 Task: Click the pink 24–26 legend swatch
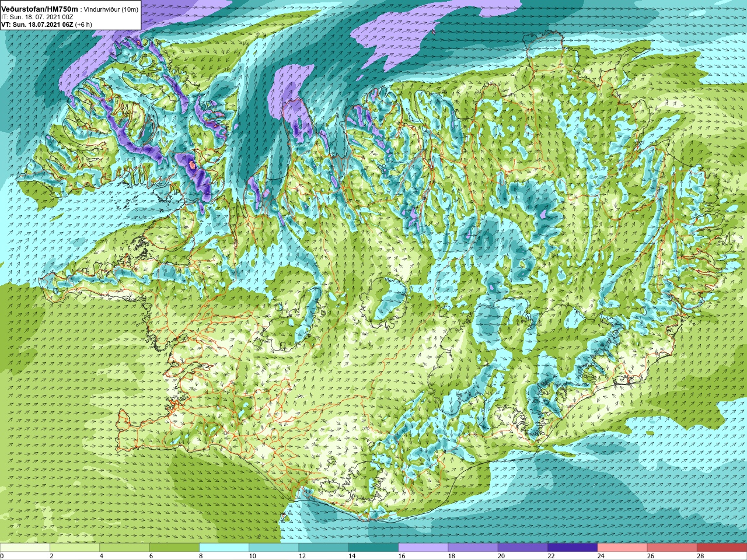tap(622, 547)
